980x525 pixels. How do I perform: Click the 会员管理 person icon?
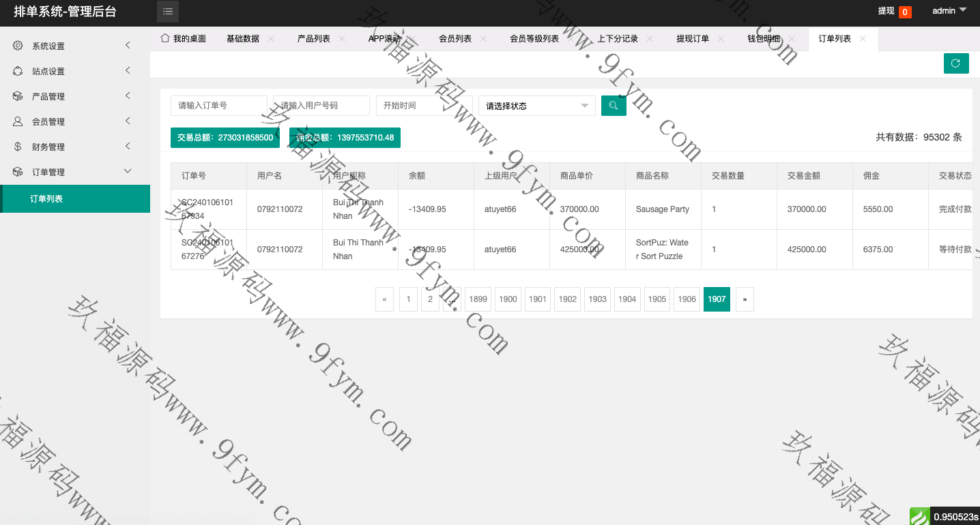(18, 121)
